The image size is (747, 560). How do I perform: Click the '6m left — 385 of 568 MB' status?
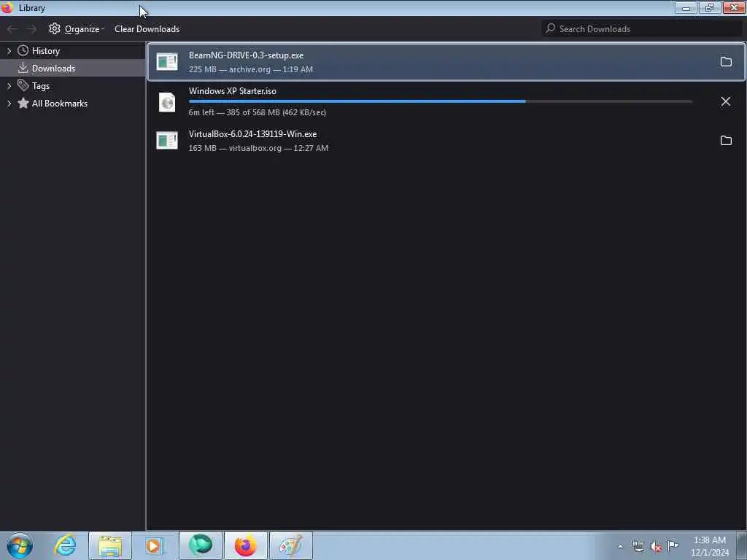pyautogui.click(x=258, y=112)
